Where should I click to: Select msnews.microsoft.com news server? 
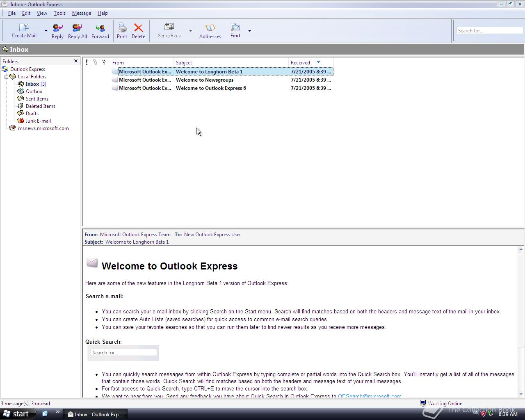43,128
